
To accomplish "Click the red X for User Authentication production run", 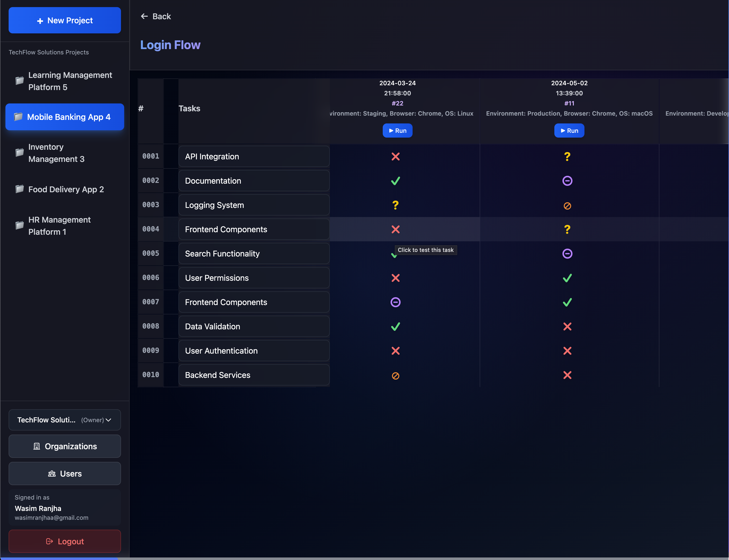I will (567, 351).
